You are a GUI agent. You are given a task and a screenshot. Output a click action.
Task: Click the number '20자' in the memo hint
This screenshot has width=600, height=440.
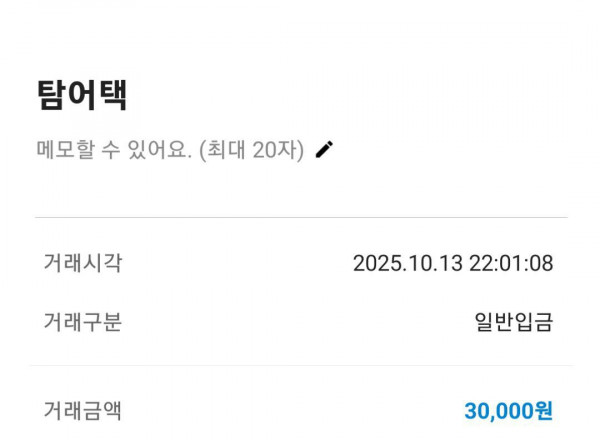(x=277, y=151)
